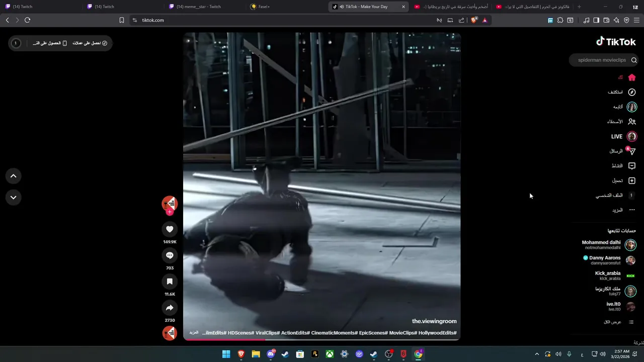Screen dimensions: 644x362
Task: Go to the next video with the down arrow
Action: click(x=14, y=197)
